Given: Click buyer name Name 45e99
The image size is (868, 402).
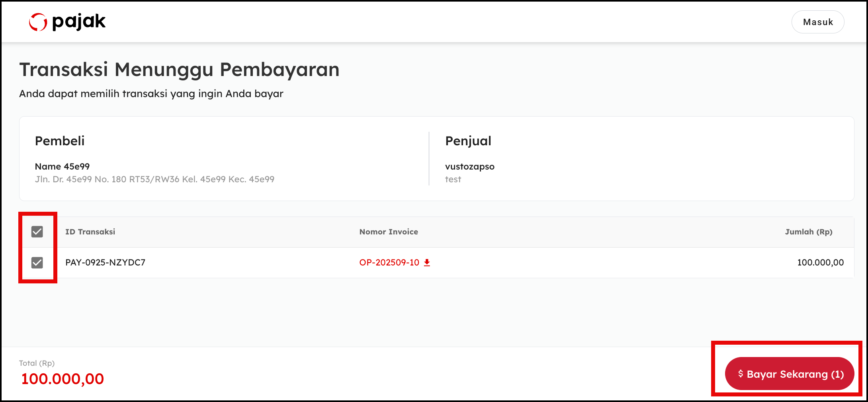Looking at the screenshot, I should tap(63, 166).
